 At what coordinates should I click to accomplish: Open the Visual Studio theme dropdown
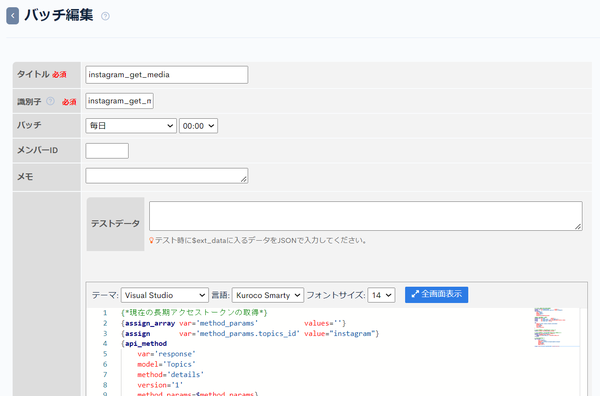[x=165, y=295]
